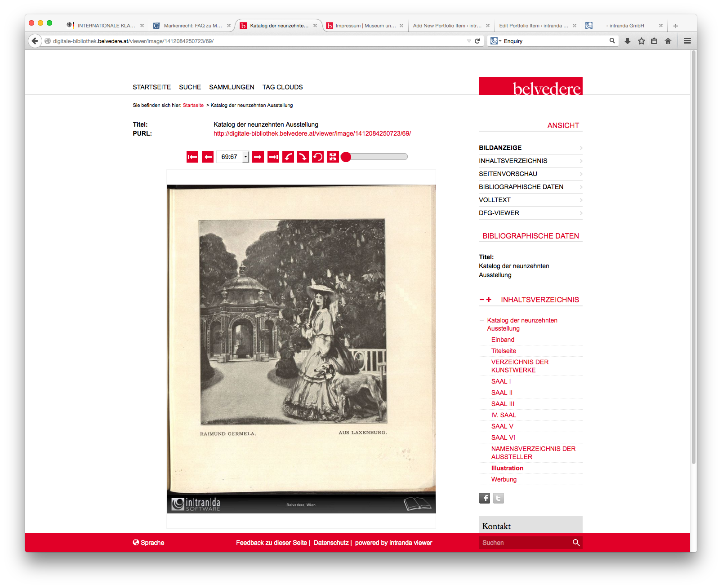Go to first page of the viewer
The image size is (722, 588).
(x=192, y=157)
